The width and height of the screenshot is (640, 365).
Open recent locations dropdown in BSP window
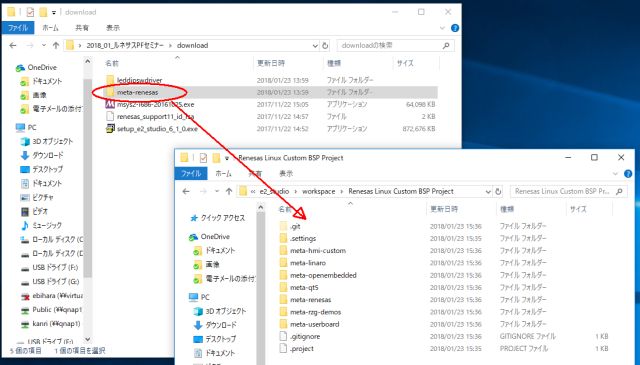(217, 191)
